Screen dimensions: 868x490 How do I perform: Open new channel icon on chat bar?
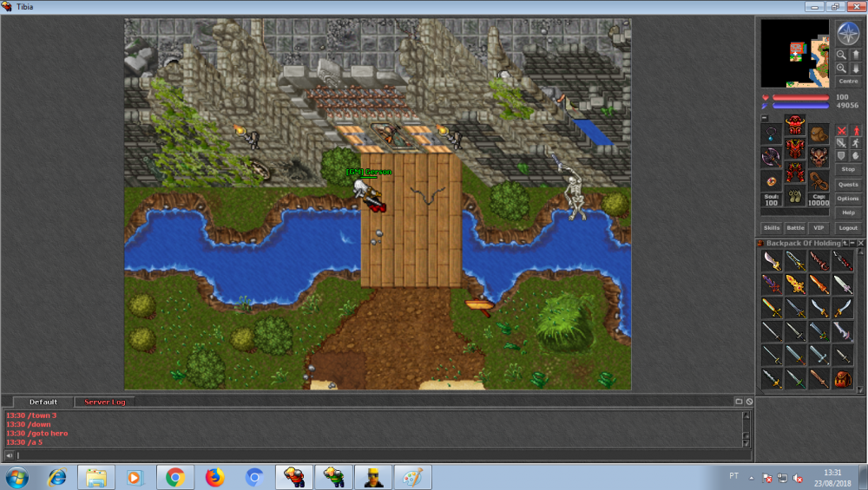pyautogui.click(x=739, y=402)
